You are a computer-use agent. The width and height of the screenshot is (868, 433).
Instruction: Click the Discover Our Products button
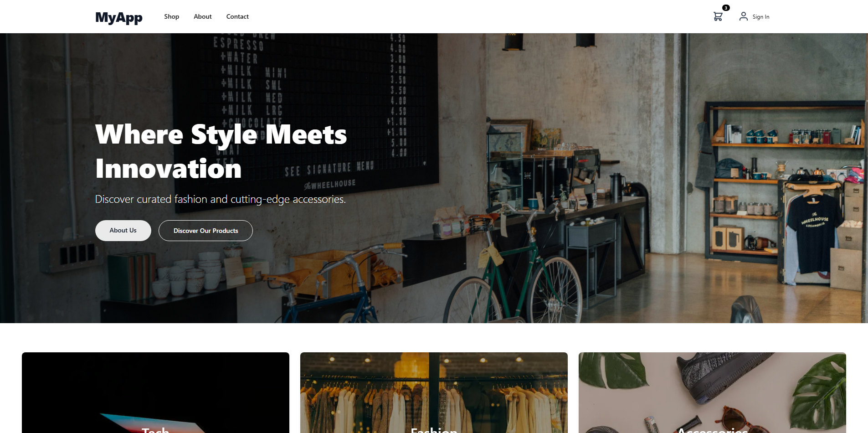tap(205, 231)
